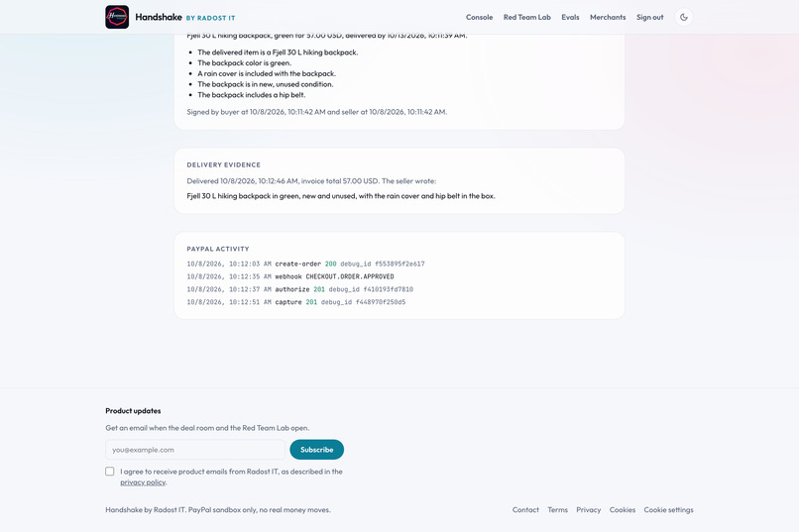Image resolution: width=799 pixels, height=532 pixels.
Task: Click the seller's delivery description text
Action: pos(341,196)
